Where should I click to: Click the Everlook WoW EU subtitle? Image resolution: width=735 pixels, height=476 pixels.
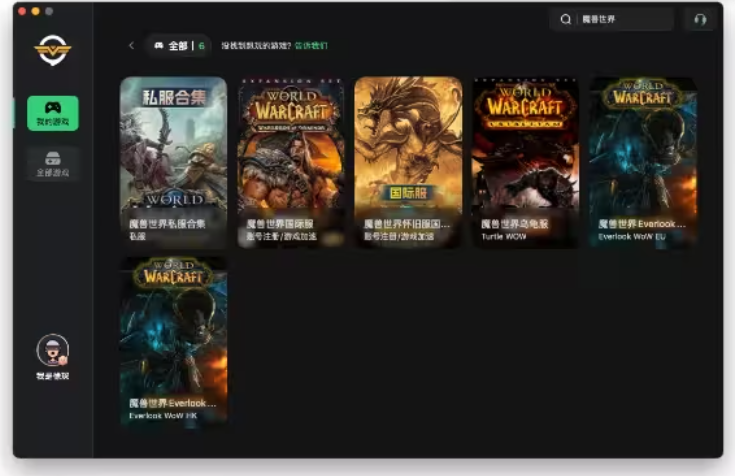pos(632,236)
